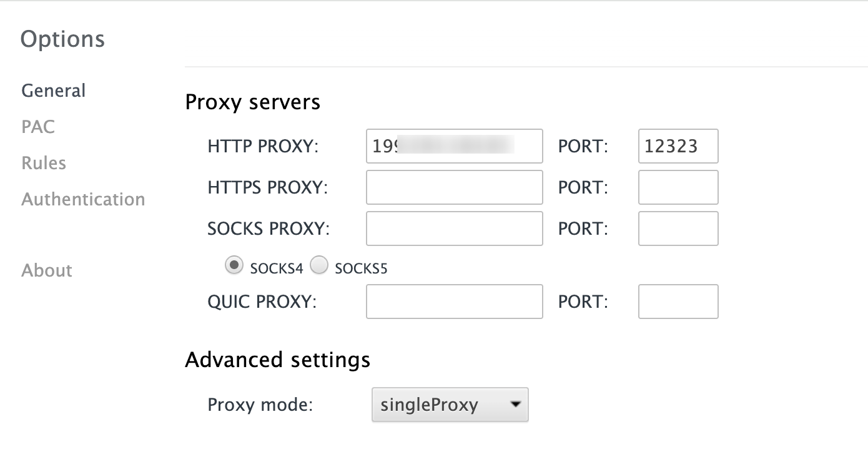Open the Rules section in sidebar

click(44, 163)
